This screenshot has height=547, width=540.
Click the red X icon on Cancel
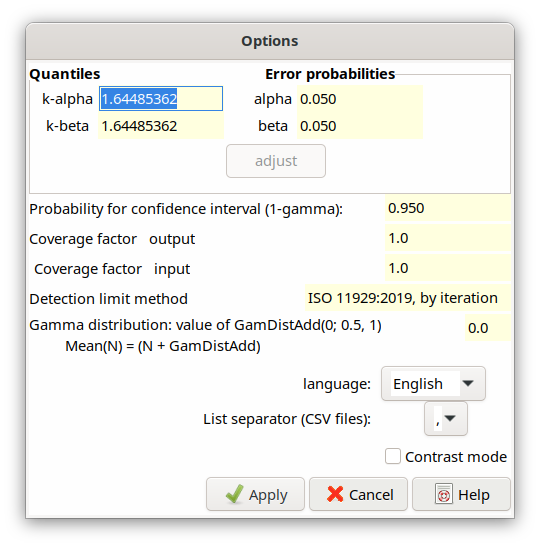[x=335, y=494]
